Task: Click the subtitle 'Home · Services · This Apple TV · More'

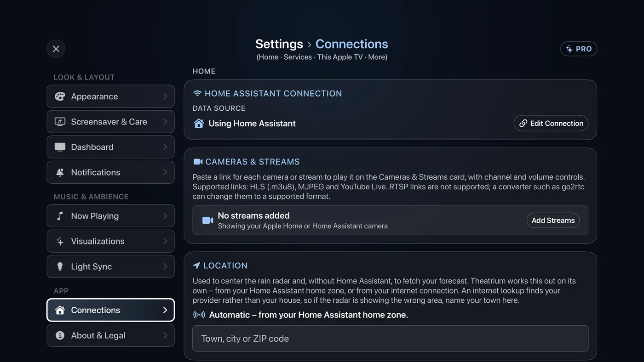Action: pyautogui.click(x=322, y=57)
